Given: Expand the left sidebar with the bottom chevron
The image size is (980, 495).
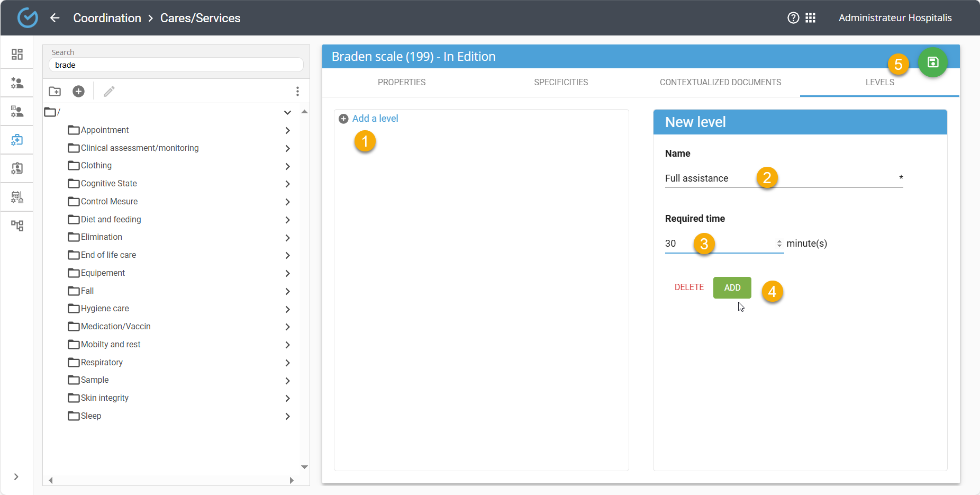Looking at the screenshot, I should [16, 476].
